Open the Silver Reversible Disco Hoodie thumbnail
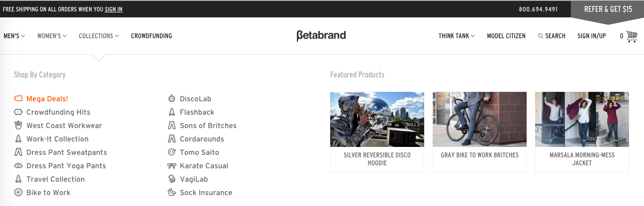Screen dimensions: 644x206 pos(377,119)
